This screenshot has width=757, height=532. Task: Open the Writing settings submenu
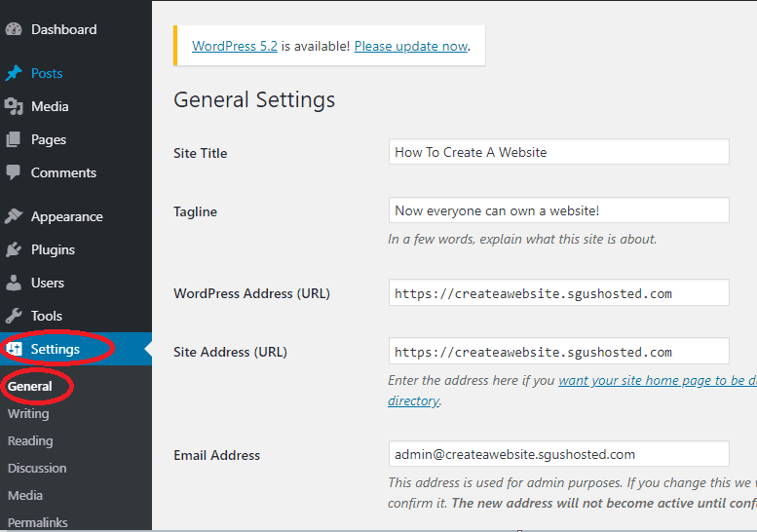pyautogui.click(x=28, y=414)
